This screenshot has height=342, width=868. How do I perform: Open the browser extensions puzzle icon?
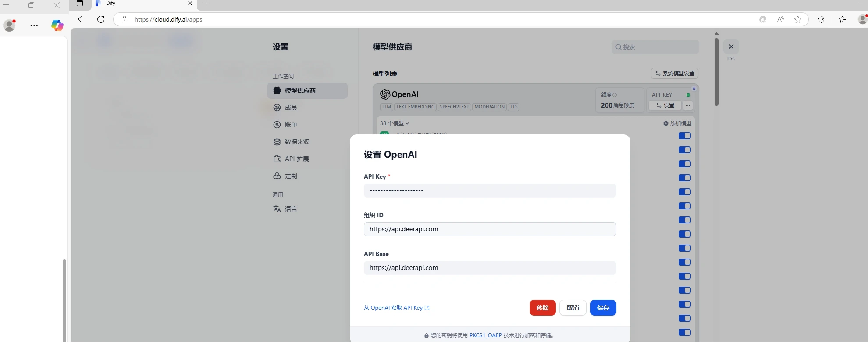[x=821, y=19]
